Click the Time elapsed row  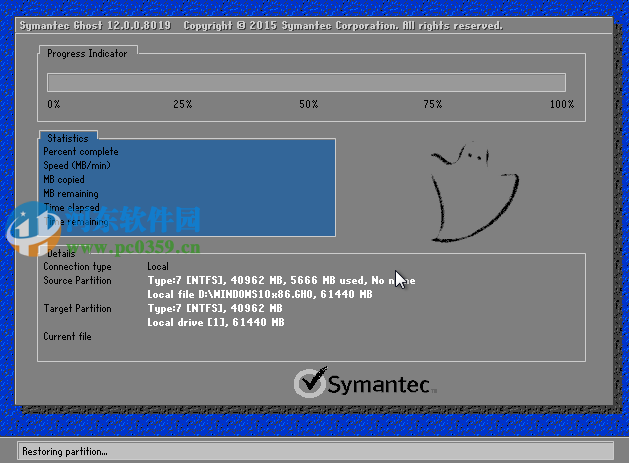point(71,207)
